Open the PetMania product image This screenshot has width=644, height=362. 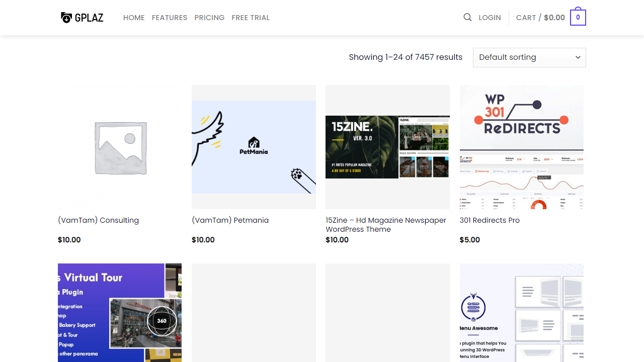(254, 147)
